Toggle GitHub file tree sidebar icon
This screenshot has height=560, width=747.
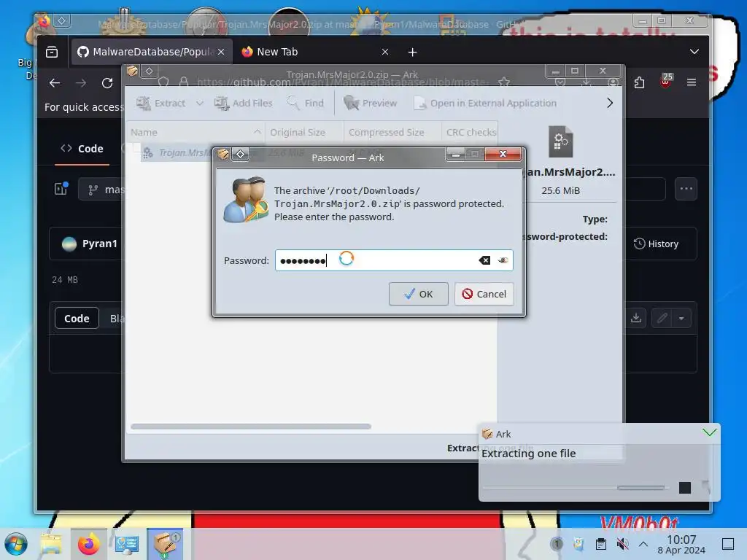pyautogui.click(x=61, y=189)
